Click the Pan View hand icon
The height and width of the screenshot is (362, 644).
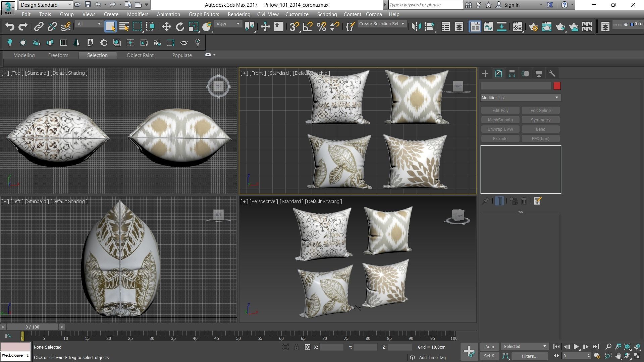click(618, 356)
